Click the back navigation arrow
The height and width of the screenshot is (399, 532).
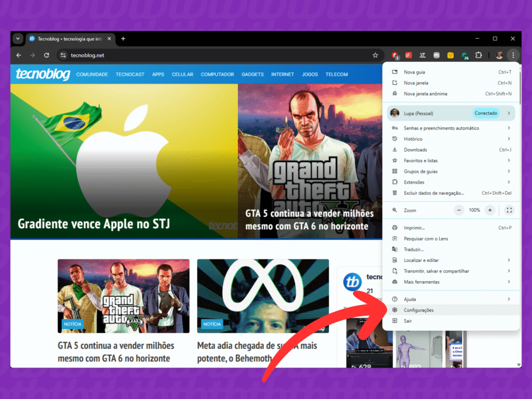pos(19,55)
